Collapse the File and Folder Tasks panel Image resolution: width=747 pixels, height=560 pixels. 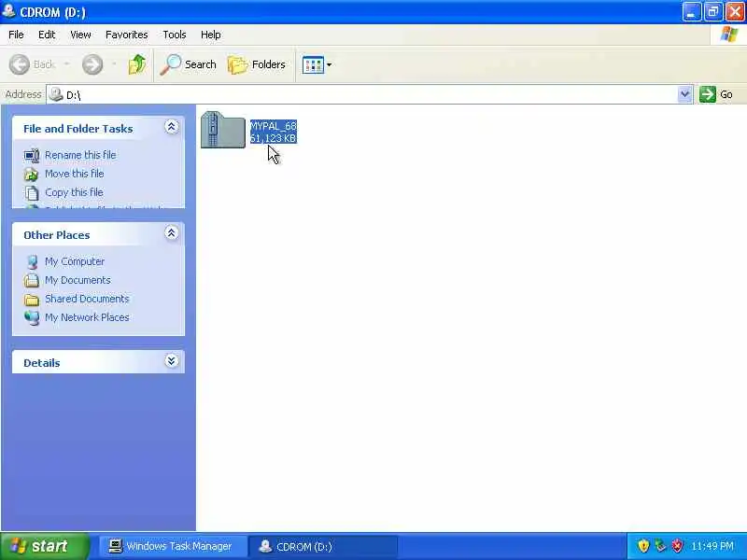click(172, 127)
